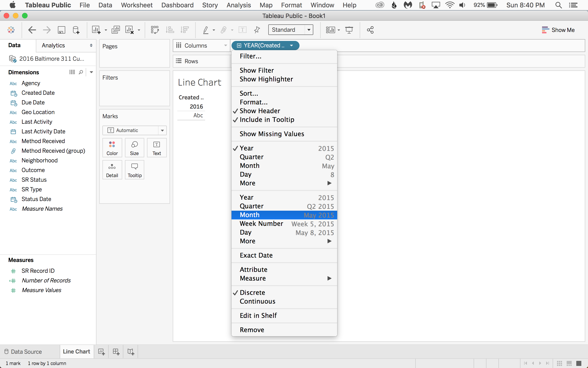The width and height of the screenshot is (588, 368).
Task: Select the Attribute option
Action: (x=284, y=270)
